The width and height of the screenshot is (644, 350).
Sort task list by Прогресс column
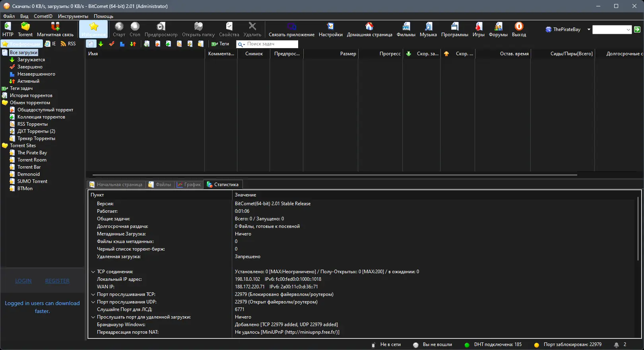(x=380, y=54)
